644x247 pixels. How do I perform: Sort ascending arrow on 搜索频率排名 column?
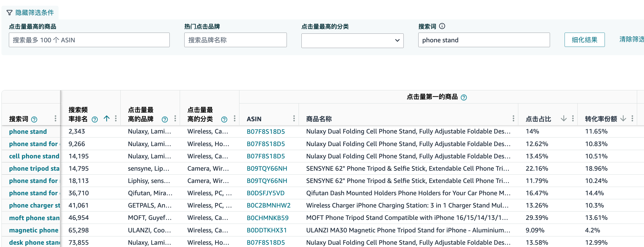107,118
